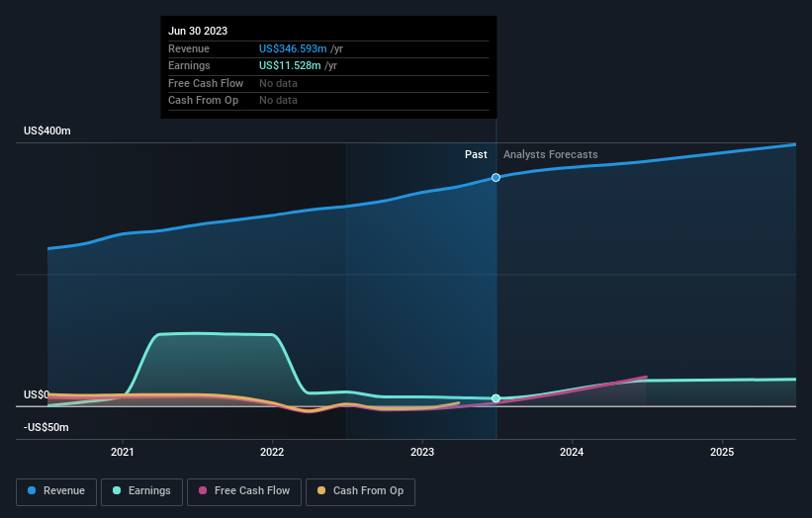The image size is (812, 518).
Task: Click the US$11.528m earnings value
Action: (290, 65)
